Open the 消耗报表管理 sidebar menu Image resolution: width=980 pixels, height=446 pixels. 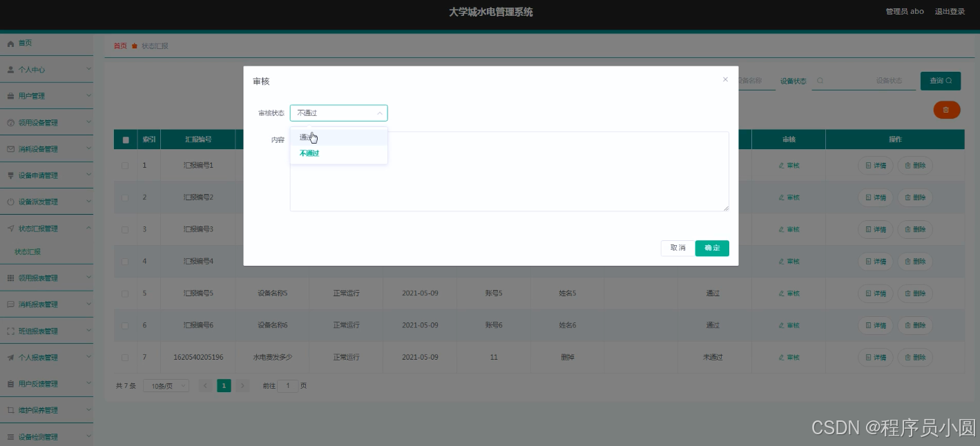(x=46, y=304)
